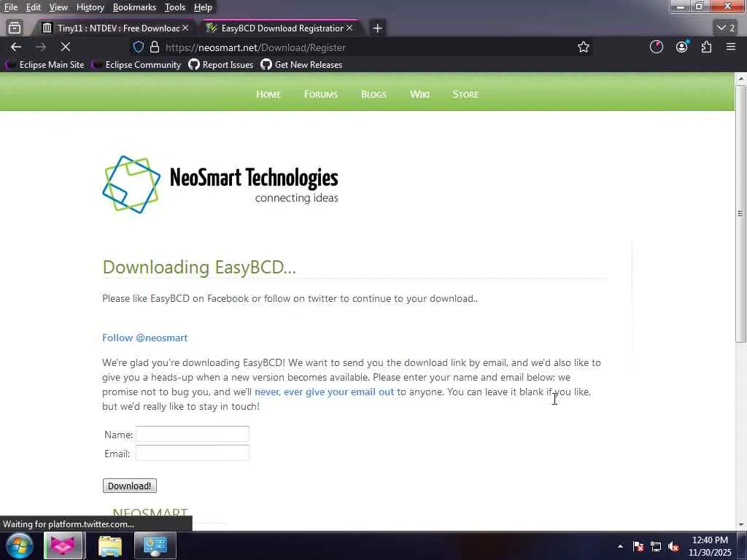Screen dimensions: 747x560
Task: View site security padlock info
Action: (x=155, y=47)
